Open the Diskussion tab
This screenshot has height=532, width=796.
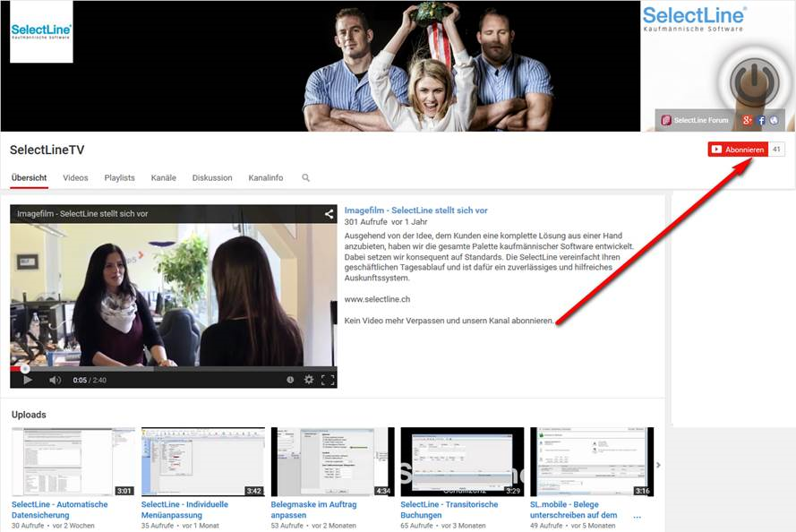point(212,177)
